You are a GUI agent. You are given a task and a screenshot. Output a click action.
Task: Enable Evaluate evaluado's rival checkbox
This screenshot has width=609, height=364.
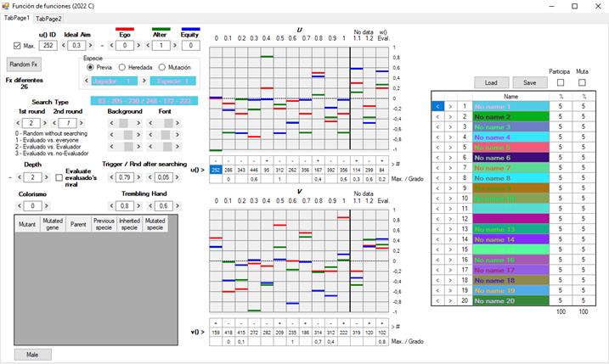(x=58, y=176)
